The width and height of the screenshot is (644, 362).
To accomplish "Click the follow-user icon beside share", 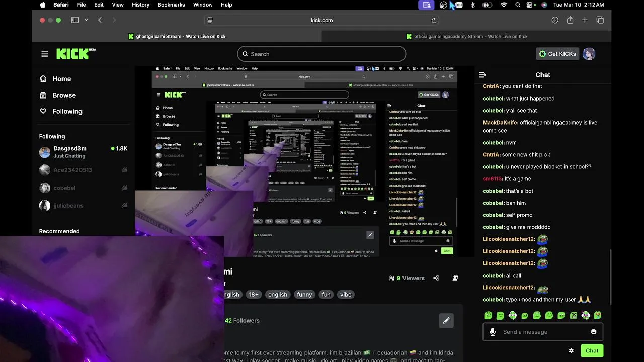I will [x=455, y=278].
